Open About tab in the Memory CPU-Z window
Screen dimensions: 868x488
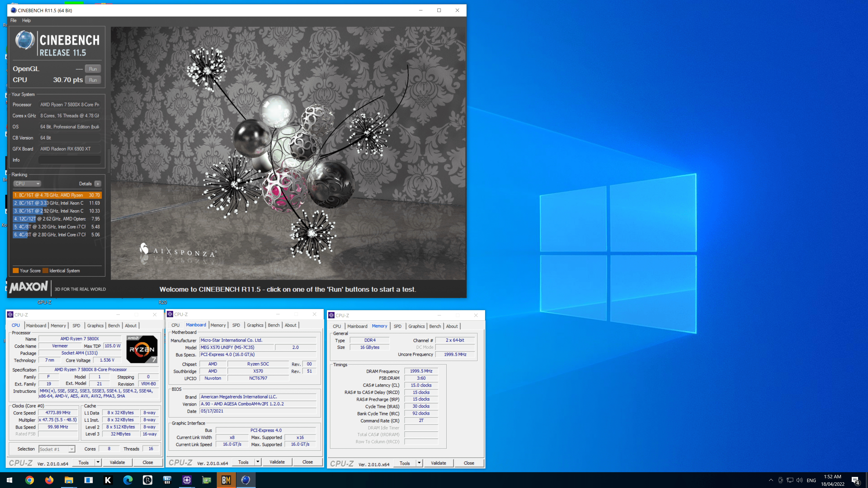tap(452, 326)
